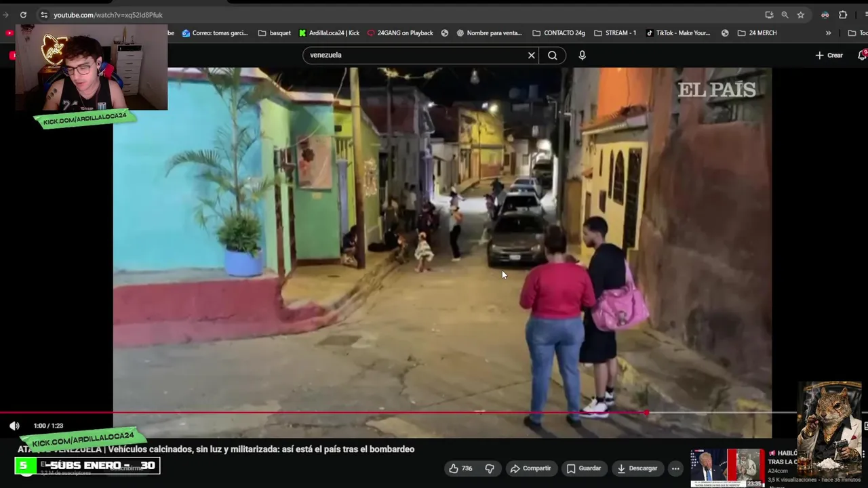Viewport: 868px width, 488px height.
Task: Install app icon in the address bar
Action: [x=769, y=15]
